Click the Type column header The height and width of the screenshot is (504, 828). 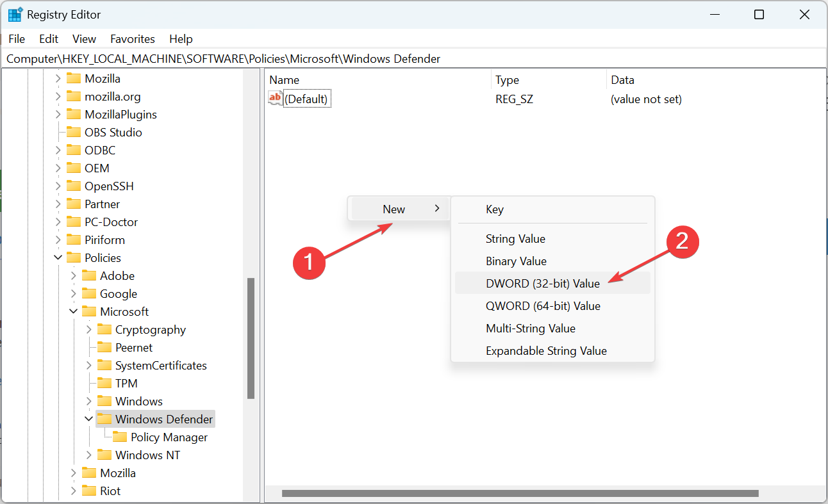point(549,80)
